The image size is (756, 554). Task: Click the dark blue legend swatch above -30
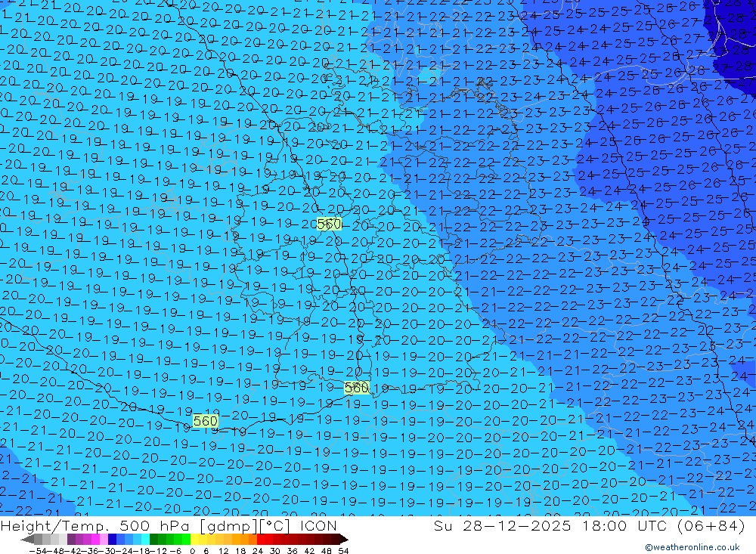(x=112, y=540)
